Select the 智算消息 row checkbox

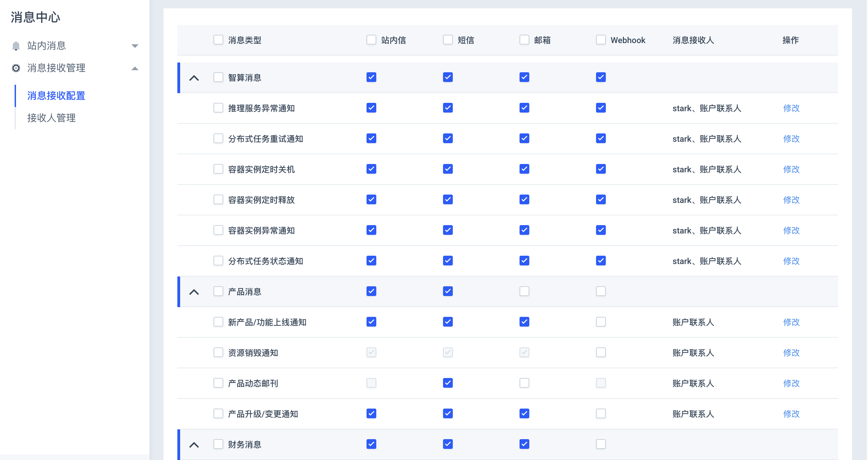coord(218,77)
